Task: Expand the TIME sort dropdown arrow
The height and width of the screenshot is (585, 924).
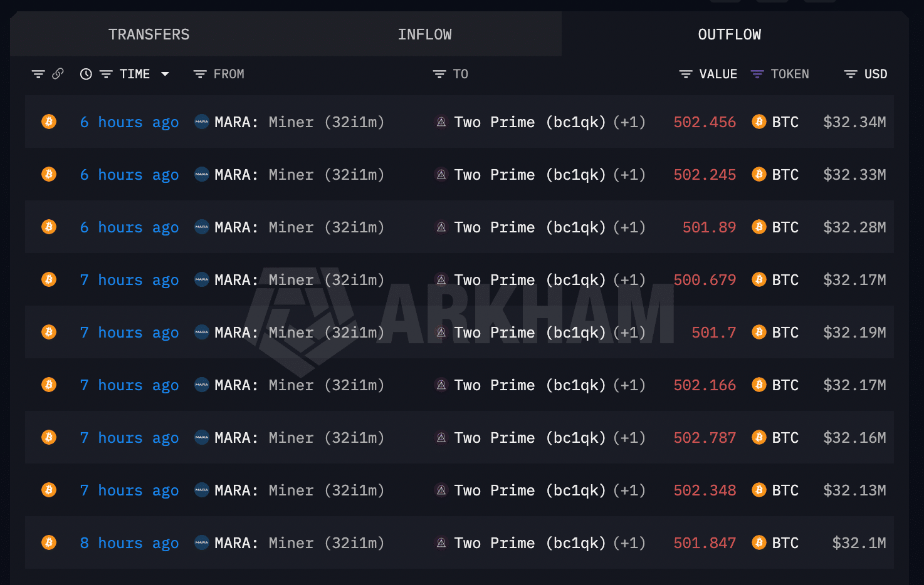Action: [165, 74]
